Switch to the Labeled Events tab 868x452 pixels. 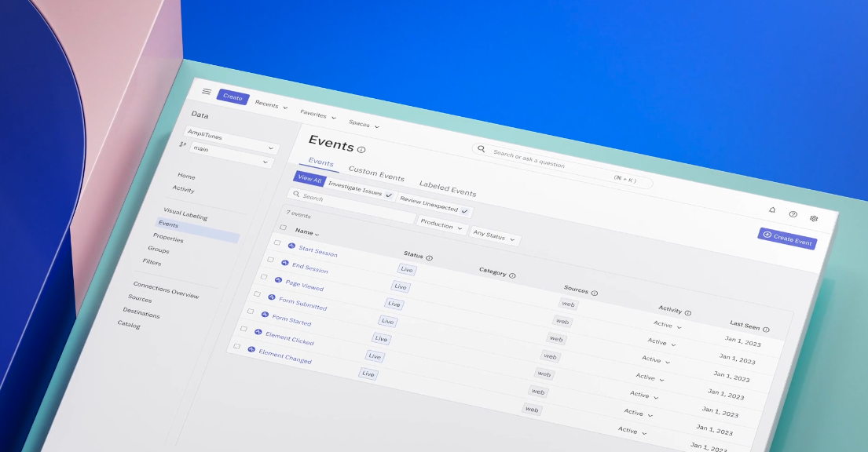[447, 188]
